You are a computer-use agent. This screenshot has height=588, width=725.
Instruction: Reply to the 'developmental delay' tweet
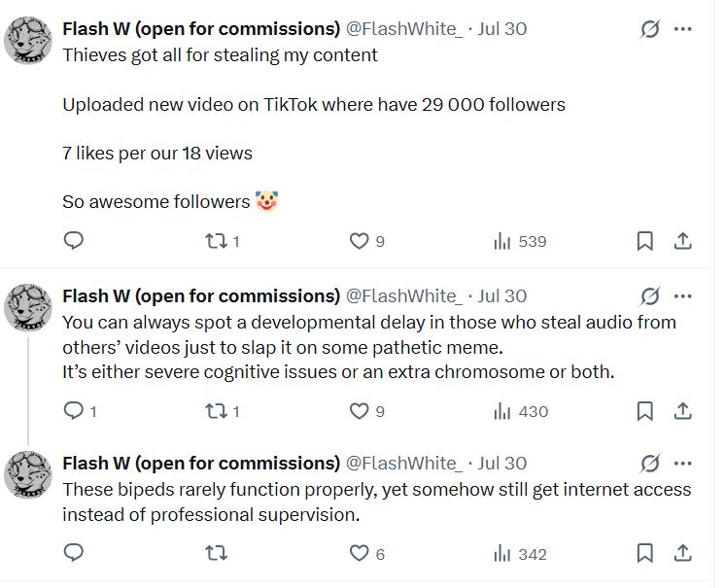pyautogui.click(x=74, y=411)
